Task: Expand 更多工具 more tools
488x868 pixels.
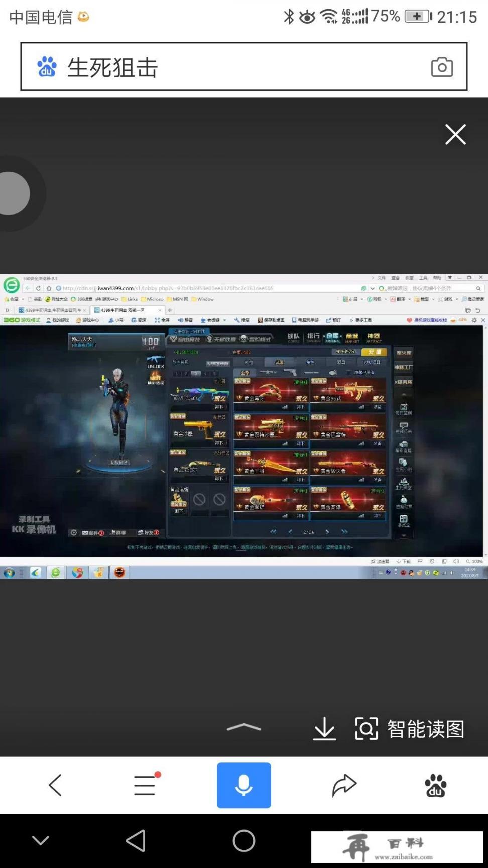Action: pos(361,320)
